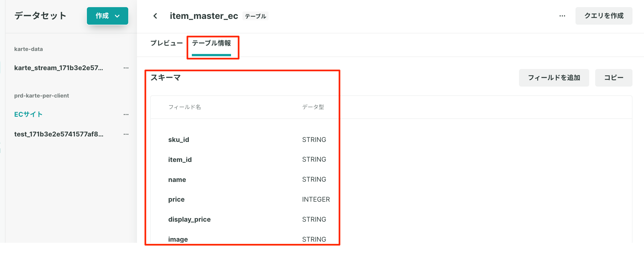Open the karte_stream_171b3e2e57 dataset
Screen dimensions: 644x257
point(59,68)
